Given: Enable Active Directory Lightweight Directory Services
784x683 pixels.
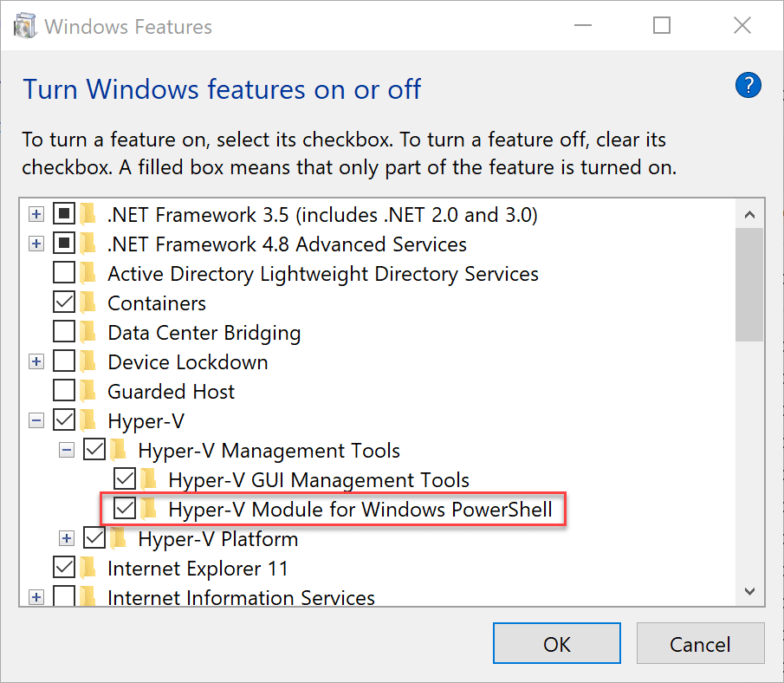Looking at the screenshot, I should [65, 273].
